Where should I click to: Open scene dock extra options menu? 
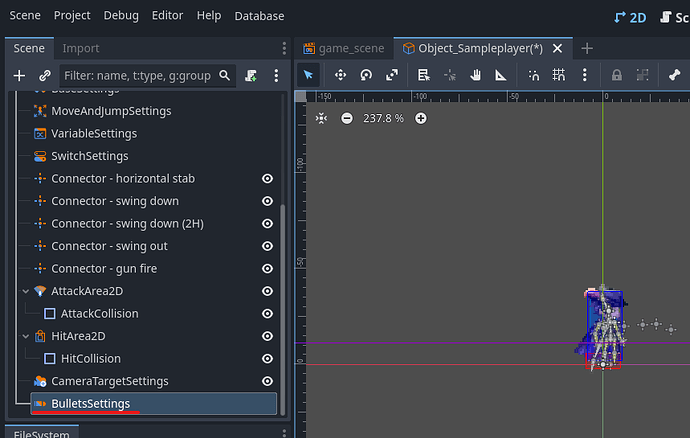coord(276,76)
